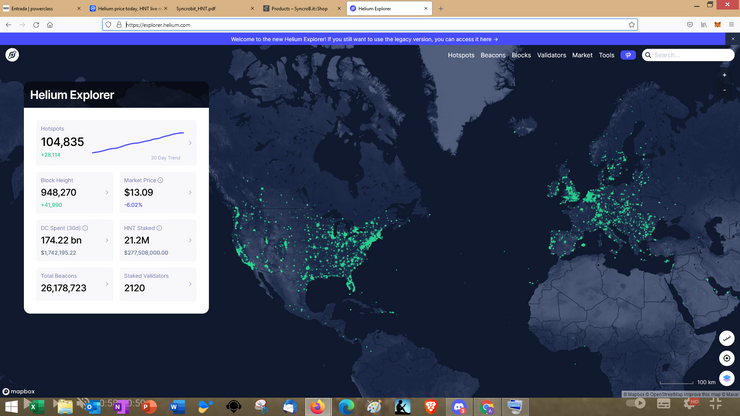
Task: Center the map on my location
Action: [726, 358]
